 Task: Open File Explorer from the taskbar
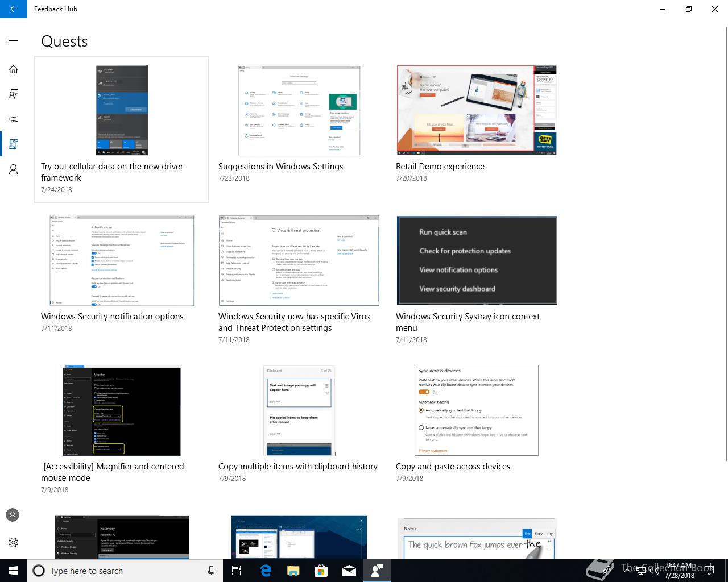293,571
